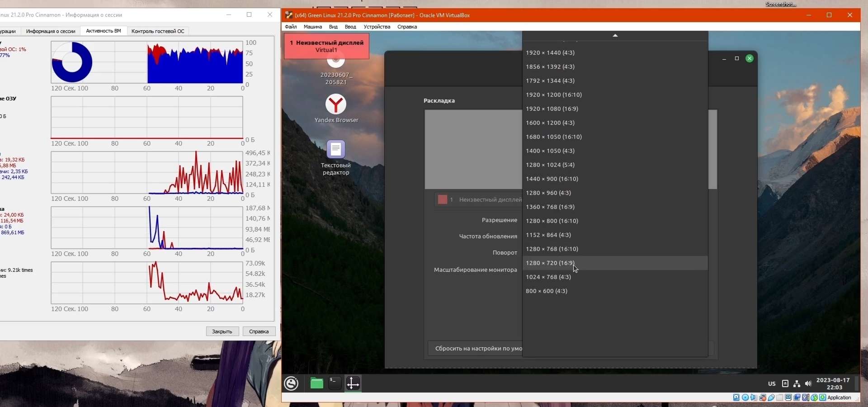Choose the 1152 × 864 (4:3) resolution
Image resolution: width=868 pixels, height=407 pixels.
click(615, 235)
